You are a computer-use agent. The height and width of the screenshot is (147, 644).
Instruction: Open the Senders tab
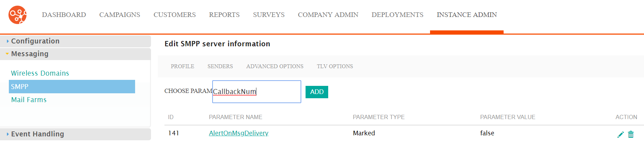point(220,66)
